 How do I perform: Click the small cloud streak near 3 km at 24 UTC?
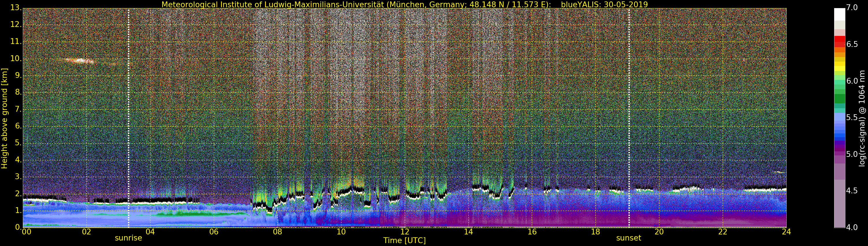[x=780, y=172]
